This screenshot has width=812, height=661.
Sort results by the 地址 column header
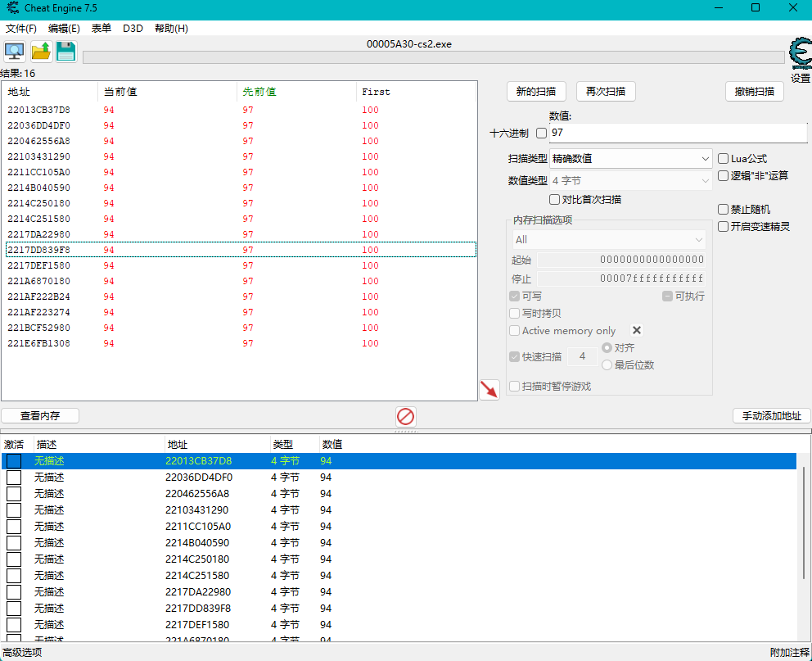(50, 92)
